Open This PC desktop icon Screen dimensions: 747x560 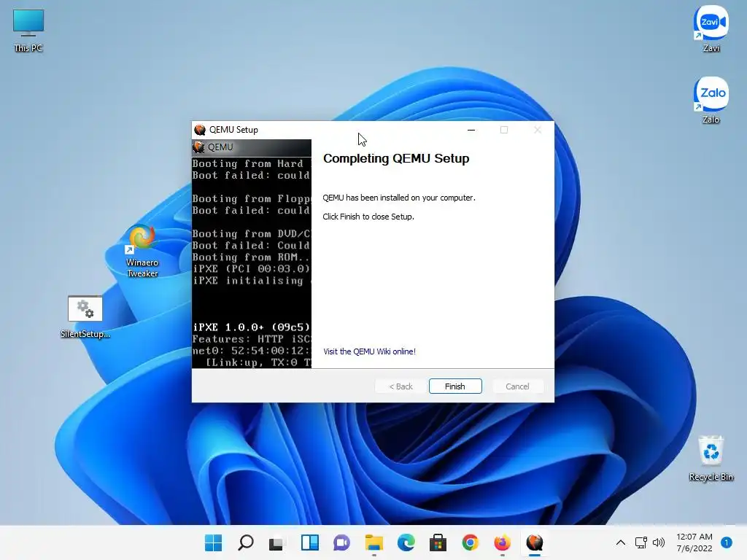(28, 30)
